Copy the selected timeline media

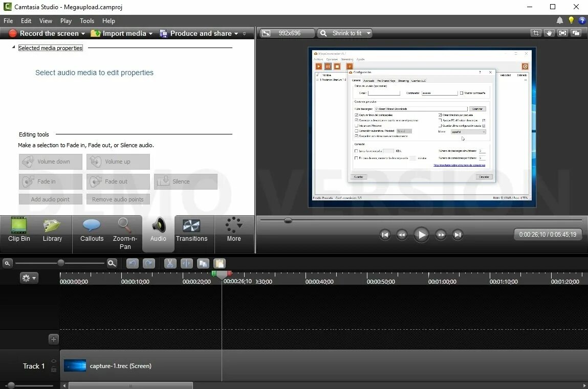pyautogui.click(x=203, y=263)
